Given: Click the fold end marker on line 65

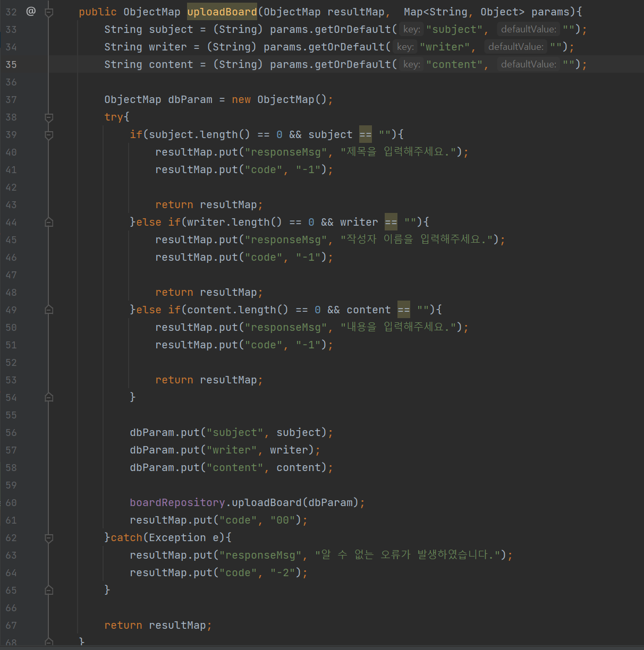Looking at the screenshot, I should pyautogui.click(x=49, y=590).
